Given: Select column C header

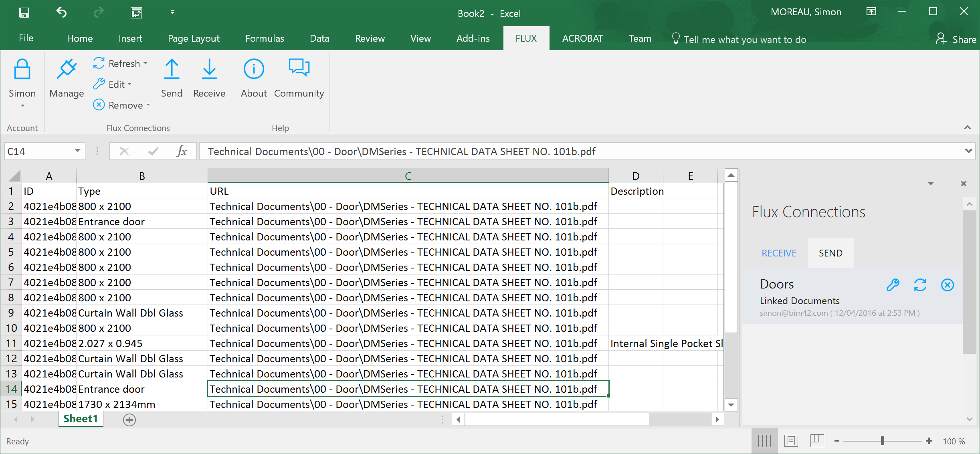Looking at the screenshot, I should (408, 176).
